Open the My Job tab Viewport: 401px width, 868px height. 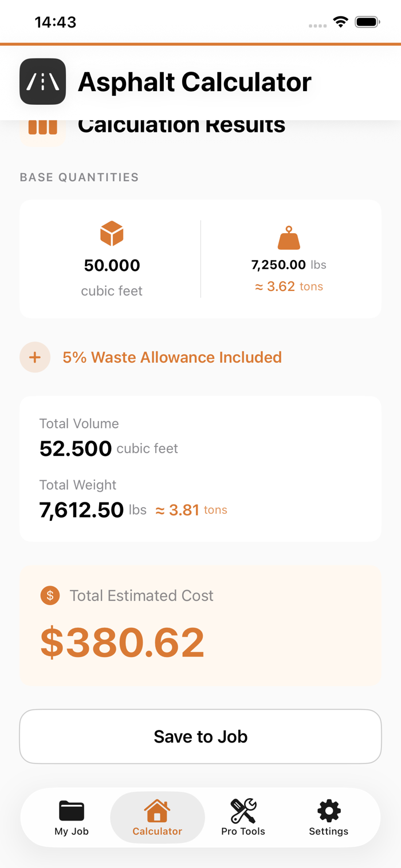coord(72,818)
